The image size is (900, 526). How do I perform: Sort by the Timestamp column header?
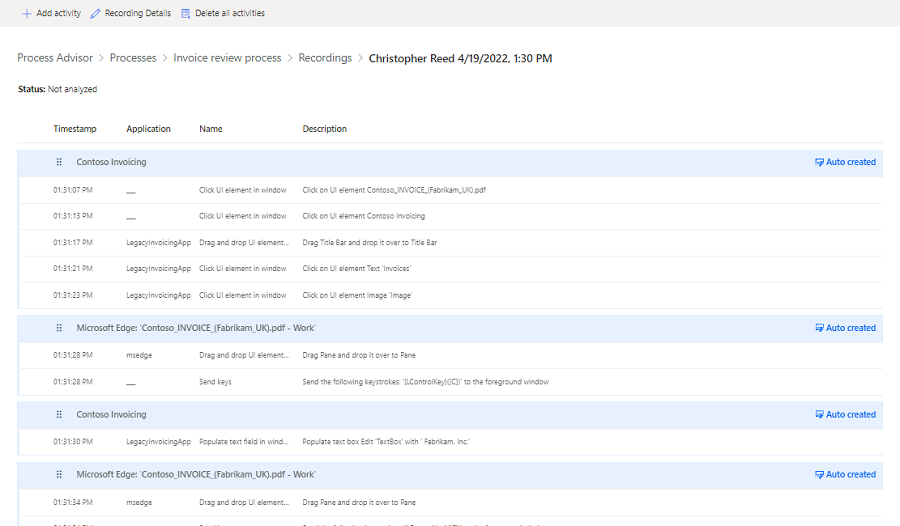(76, 129)
